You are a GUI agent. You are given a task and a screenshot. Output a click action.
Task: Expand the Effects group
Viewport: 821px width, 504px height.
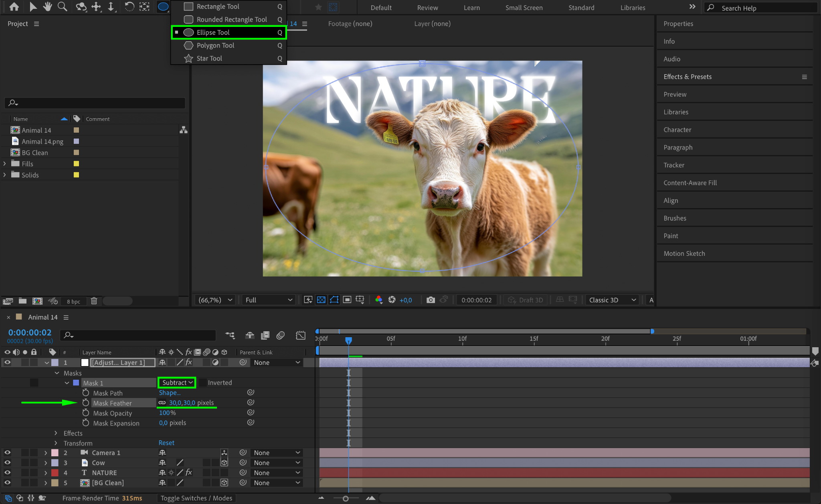[x=56, y=433]
